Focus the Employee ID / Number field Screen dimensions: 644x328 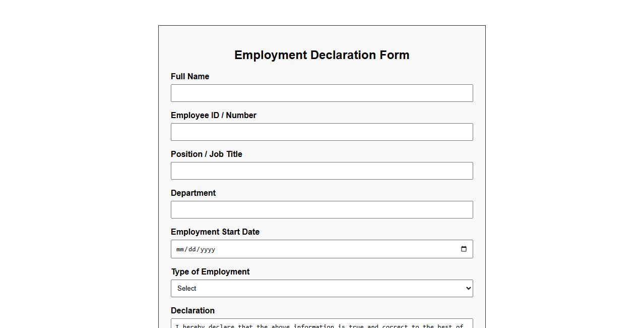tap(321, 132)
